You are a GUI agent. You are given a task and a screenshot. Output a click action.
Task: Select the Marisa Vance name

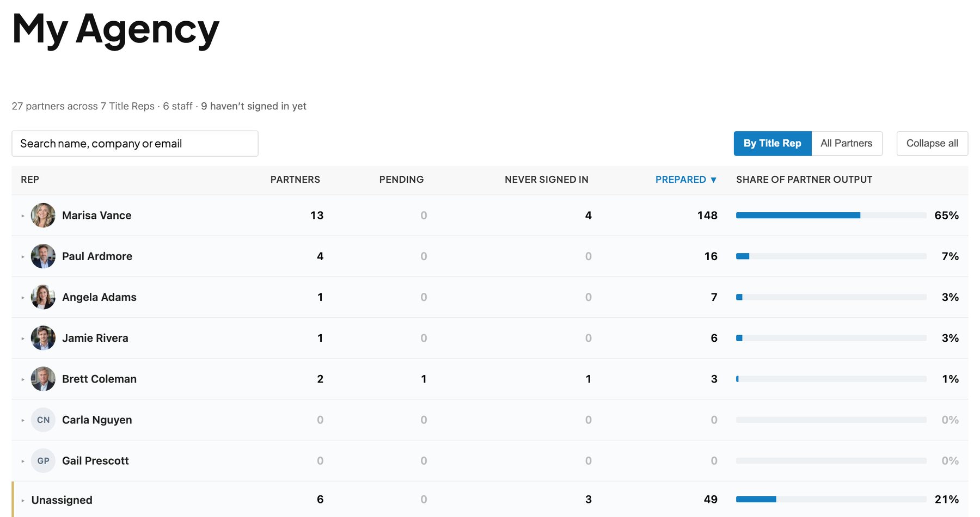pyautogui.click(x=97, y=216)
